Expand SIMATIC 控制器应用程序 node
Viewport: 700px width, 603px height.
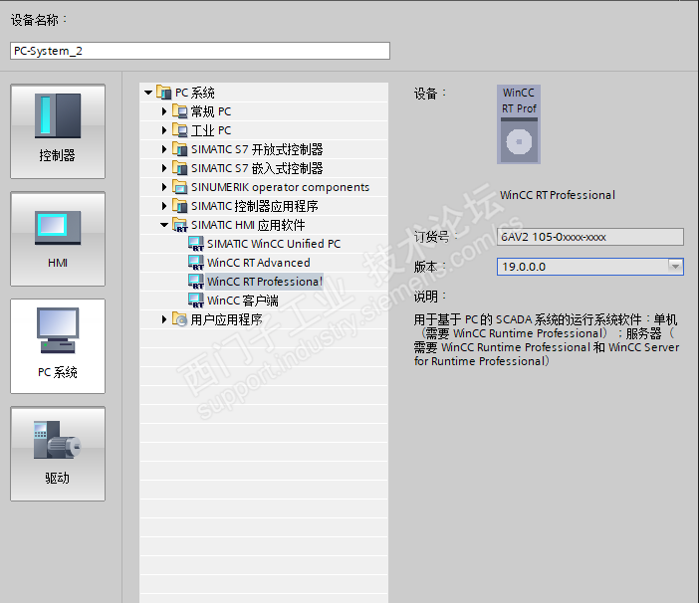[164, 206]
